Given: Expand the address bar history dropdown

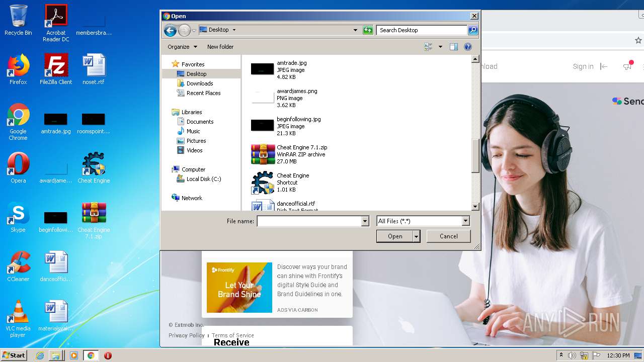Looking at the screenshot, I should (x=355, y=30).
